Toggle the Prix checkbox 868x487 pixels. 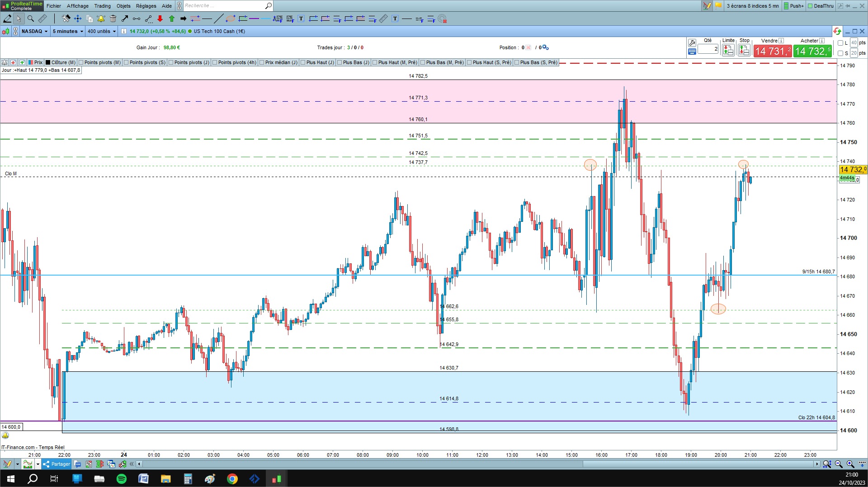[x=31, y=62]
